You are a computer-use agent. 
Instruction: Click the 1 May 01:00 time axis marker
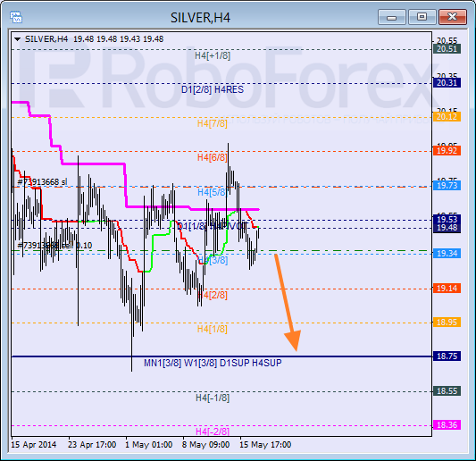[149, 445]
